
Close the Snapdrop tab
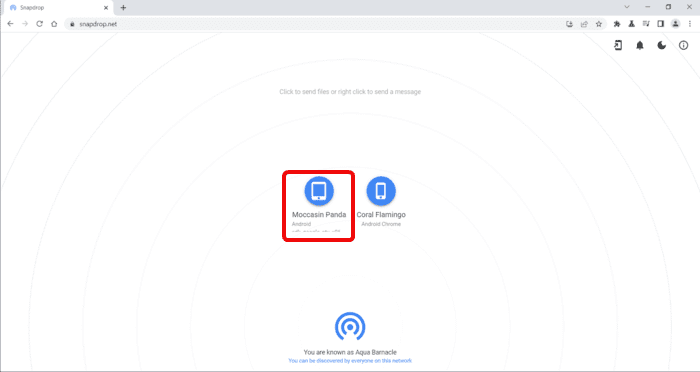pyautogui.click(x=106, y=8)
